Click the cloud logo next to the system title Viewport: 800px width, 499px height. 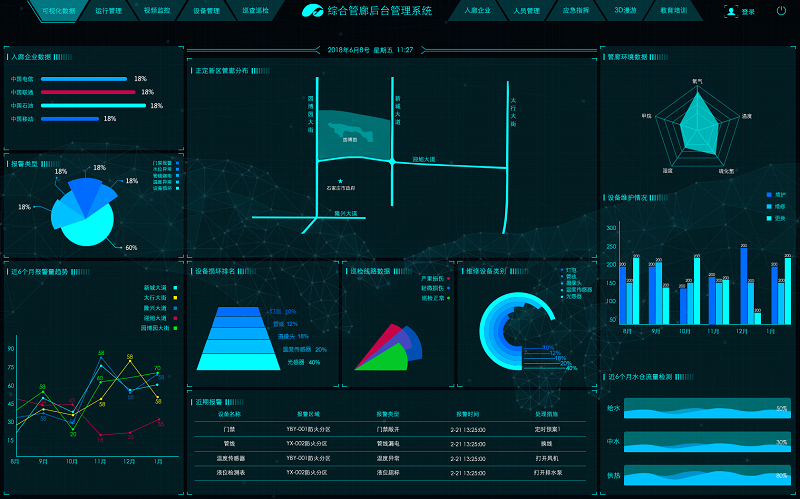point(314,11)
